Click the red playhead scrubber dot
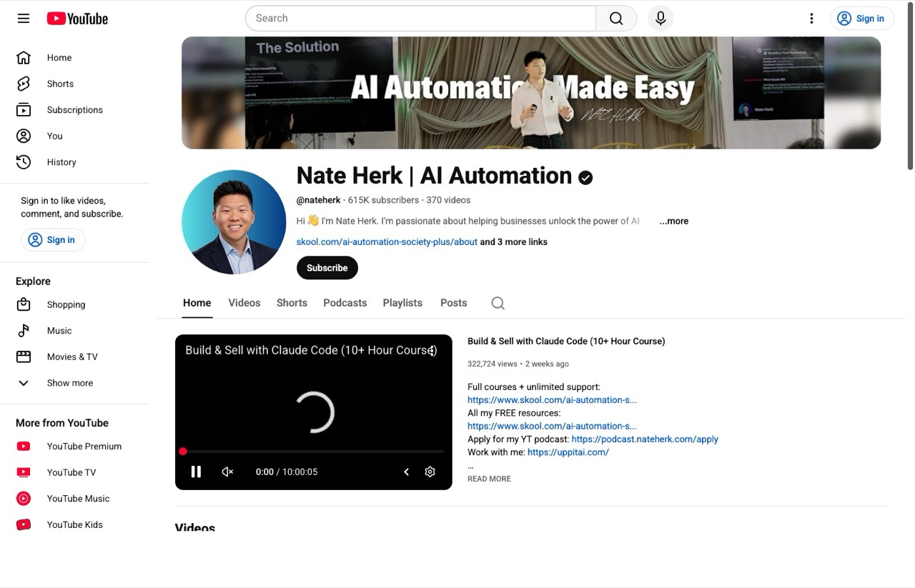Screen dimensions: 915x588 [183, 452]
